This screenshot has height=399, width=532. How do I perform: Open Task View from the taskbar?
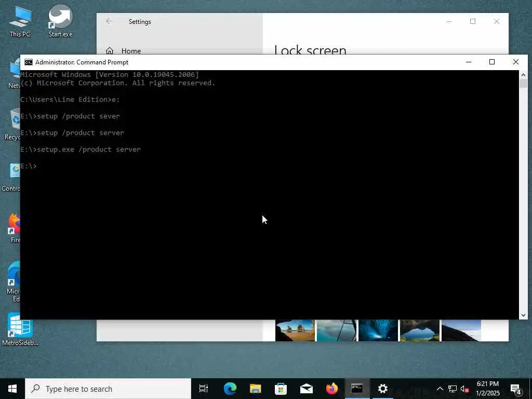204,389
